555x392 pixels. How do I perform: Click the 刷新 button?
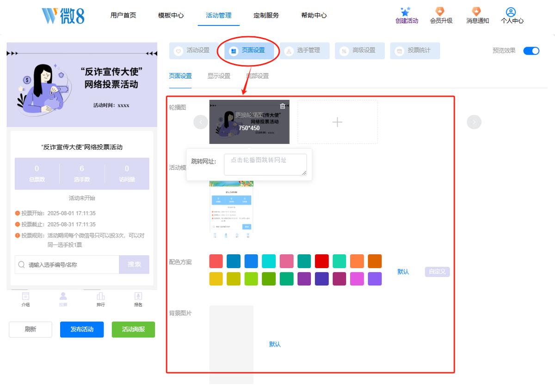(31, 330)
